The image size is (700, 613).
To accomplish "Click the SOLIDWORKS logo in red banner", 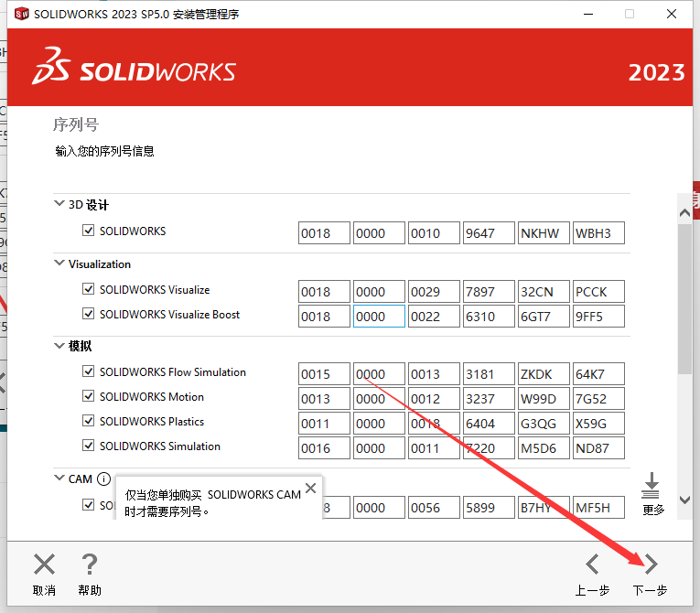I will [x=135, y=72].
